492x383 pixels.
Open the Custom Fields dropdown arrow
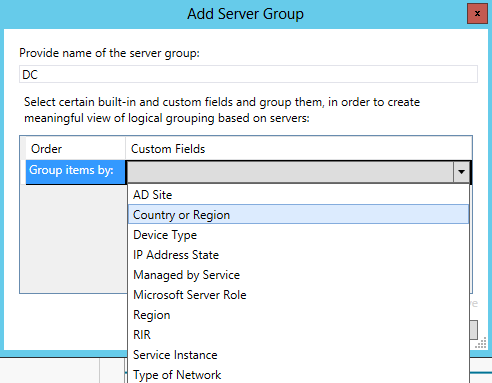point(461,172)
